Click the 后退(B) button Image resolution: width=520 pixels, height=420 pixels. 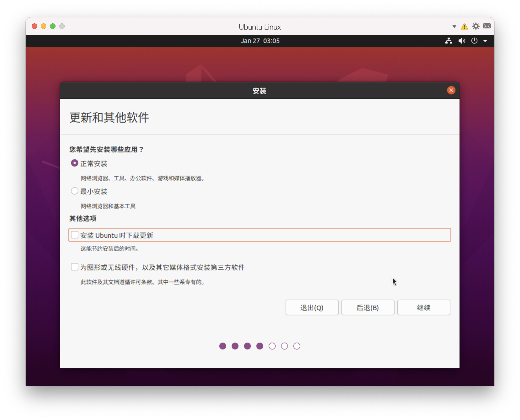tap(368, 307)
